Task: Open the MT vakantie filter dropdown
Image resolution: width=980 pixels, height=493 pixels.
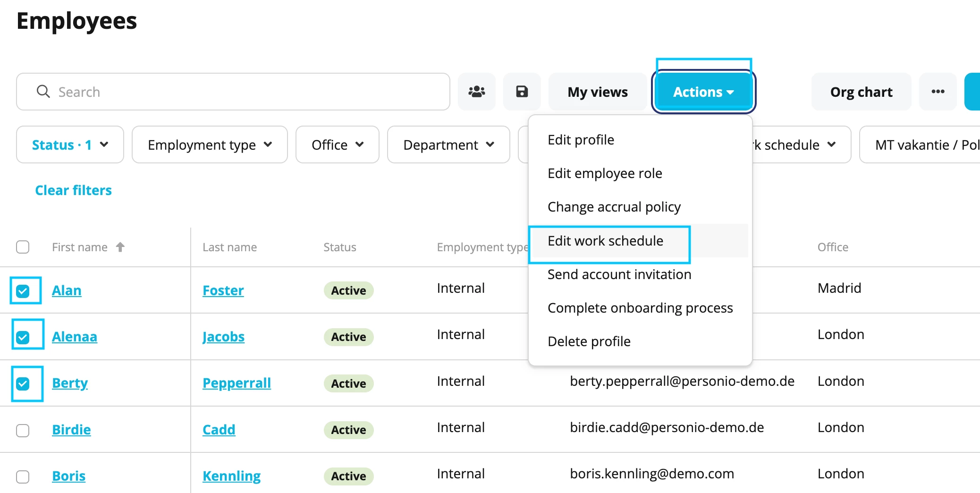Action: pos(921,144)
